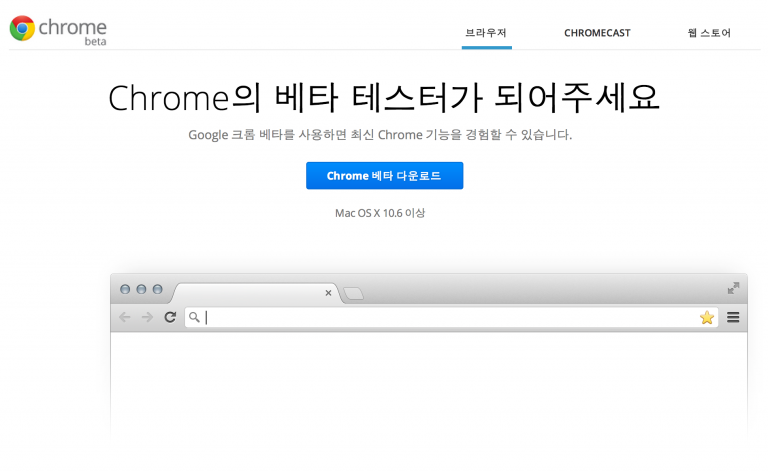This screenshot has height=471, width=768.
Task: Open the 웹 스토어 tab
Action: click(709, 33)
